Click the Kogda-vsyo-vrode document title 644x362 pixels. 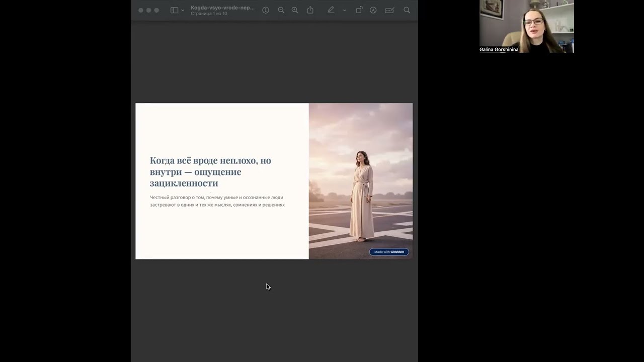point(222,8)
